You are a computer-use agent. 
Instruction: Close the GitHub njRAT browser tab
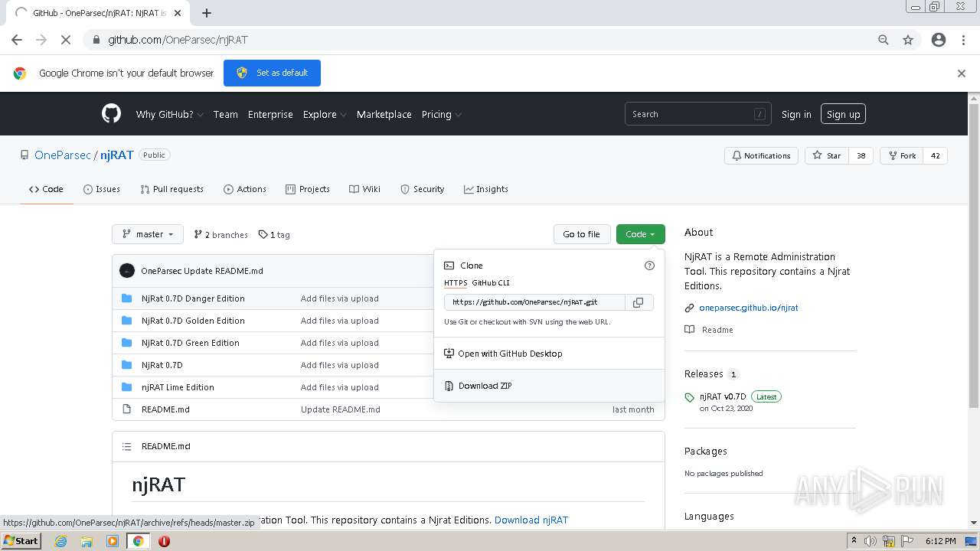click(178, 13)
